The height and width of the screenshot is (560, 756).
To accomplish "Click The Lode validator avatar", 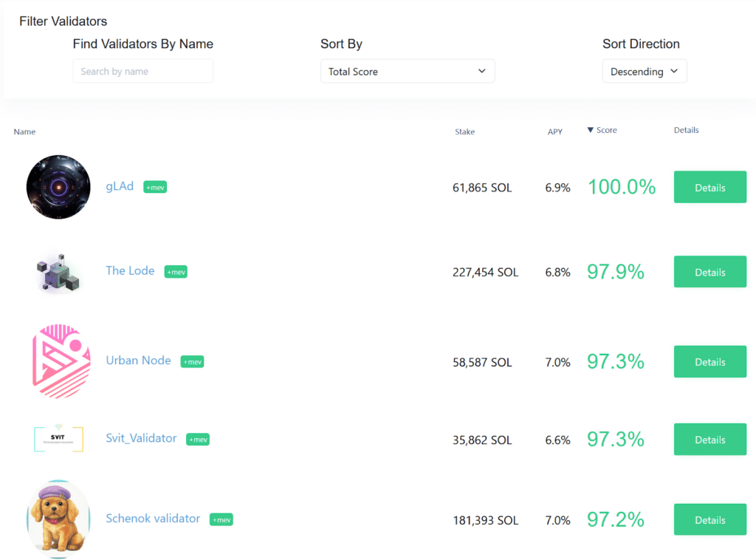I will click(58, 271).
